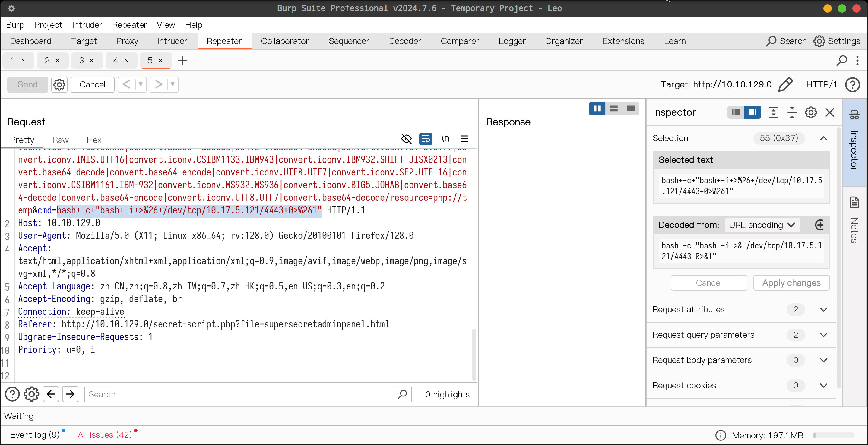Screen dimensions: 868x445
Task: Open Repeater tab options three-dot menu
Action: 857,61
